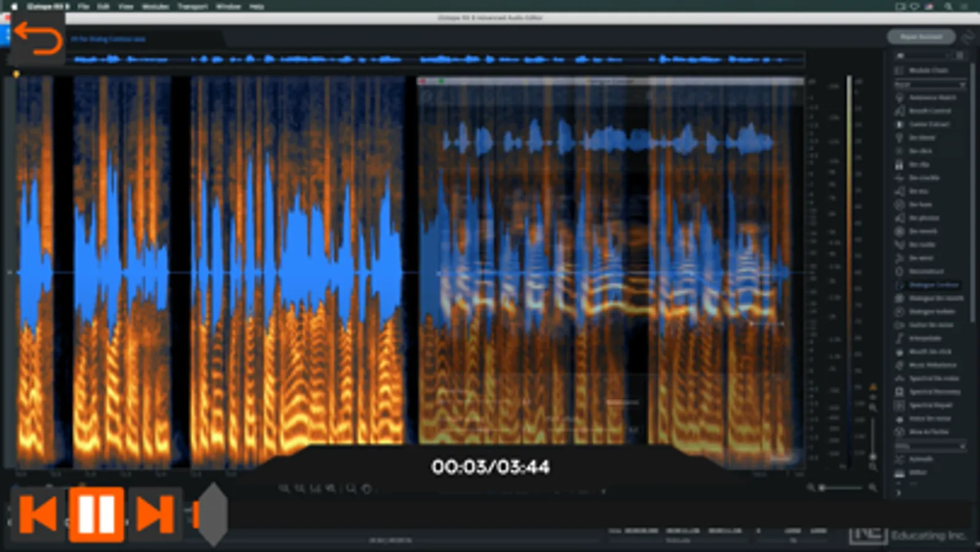Open the Ambience Match module
This screenshot has height=552, width=980.
pos(927,98)
